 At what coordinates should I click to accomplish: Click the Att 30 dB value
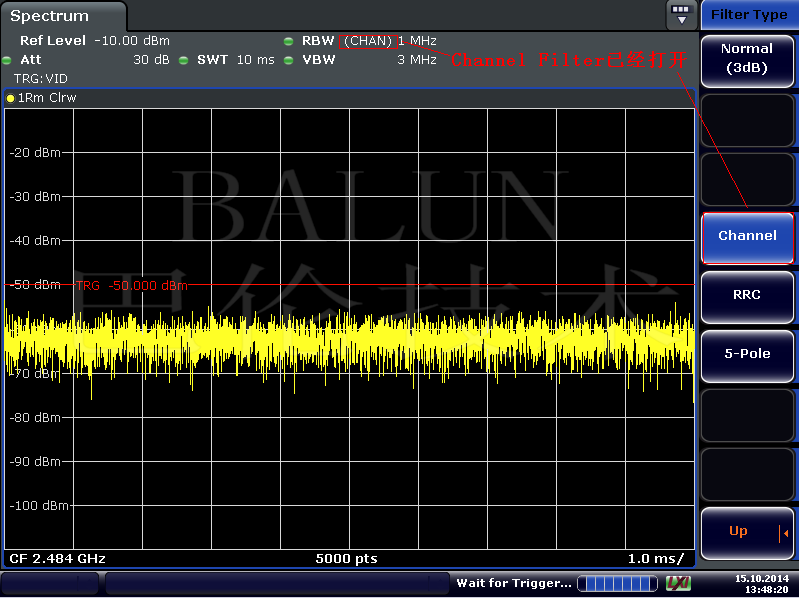[x=151, y=60]
